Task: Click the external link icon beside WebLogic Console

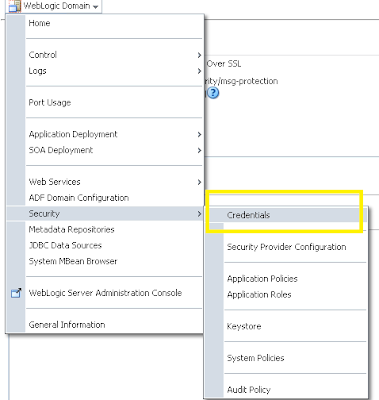Action: (x=16, y=293)
